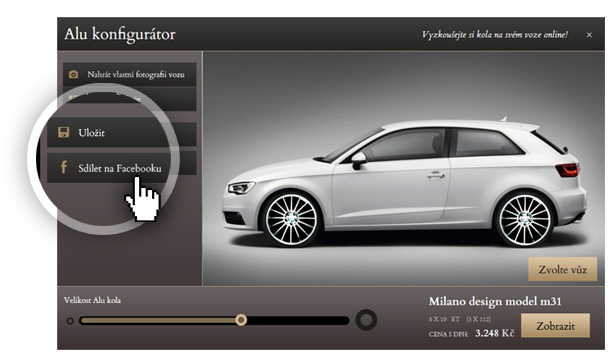Click the Facebook 'f' icon
616x363 pixels.
(x=63, y=167)
